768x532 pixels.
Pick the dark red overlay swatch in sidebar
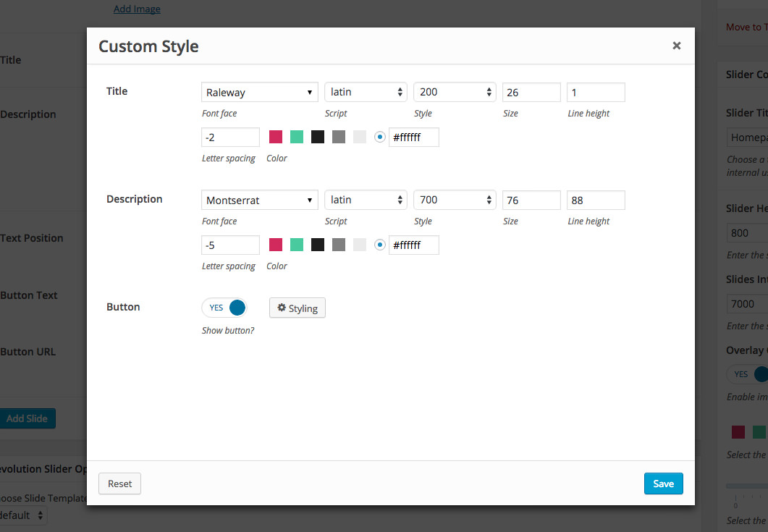tap(738, 431)
